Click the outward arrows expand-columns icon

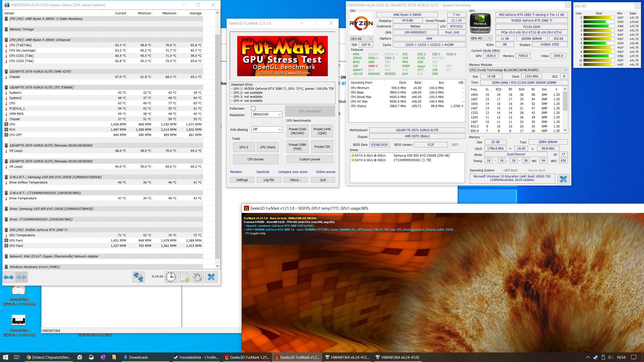click(9, 277)
